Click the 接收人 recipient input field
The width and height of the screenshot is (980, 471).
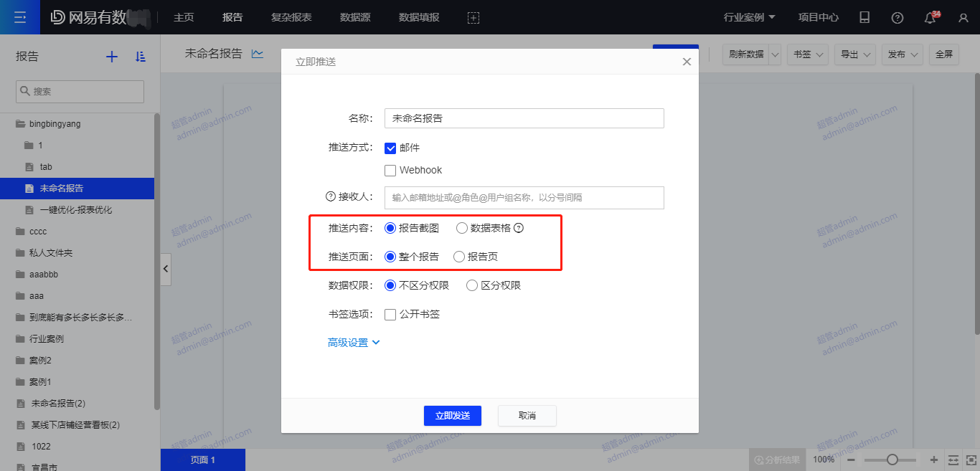(524, 198)
